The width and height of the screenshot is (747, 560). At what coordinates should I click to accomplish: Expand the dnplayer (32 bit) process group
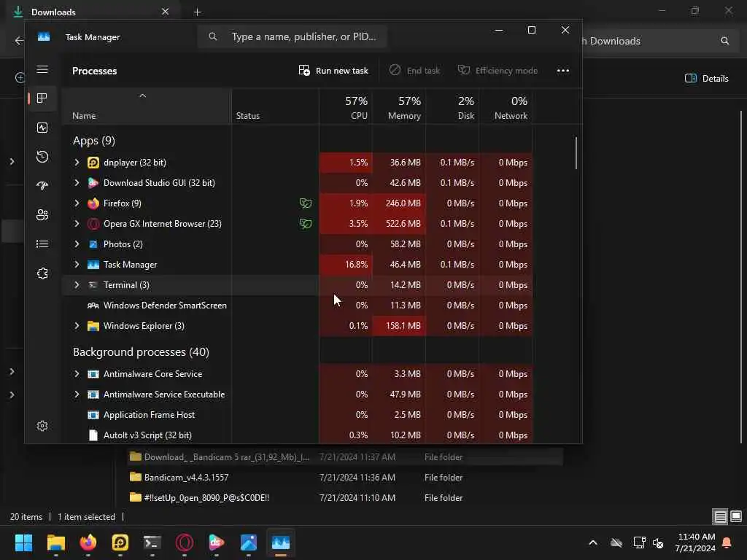pos(77,163)
